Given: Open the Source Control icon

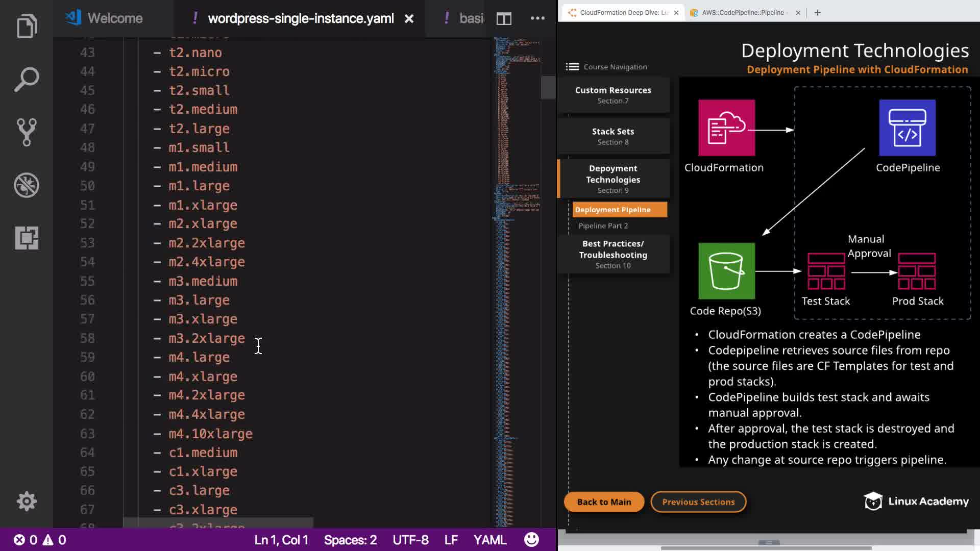Looking at the screenshot, I should [x=27, y=132].
